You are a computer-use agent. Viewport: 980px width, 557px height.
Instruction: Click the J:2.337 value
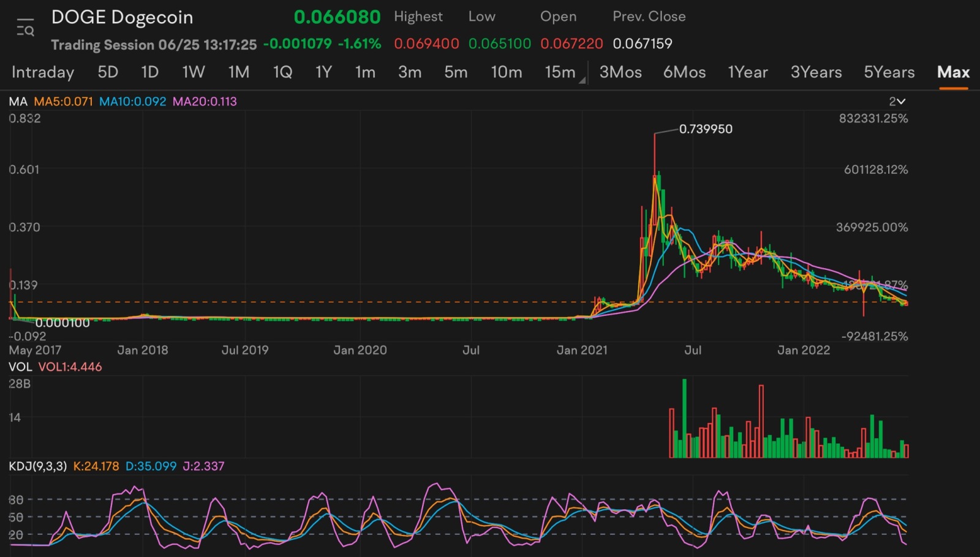[x=204, y=466]
